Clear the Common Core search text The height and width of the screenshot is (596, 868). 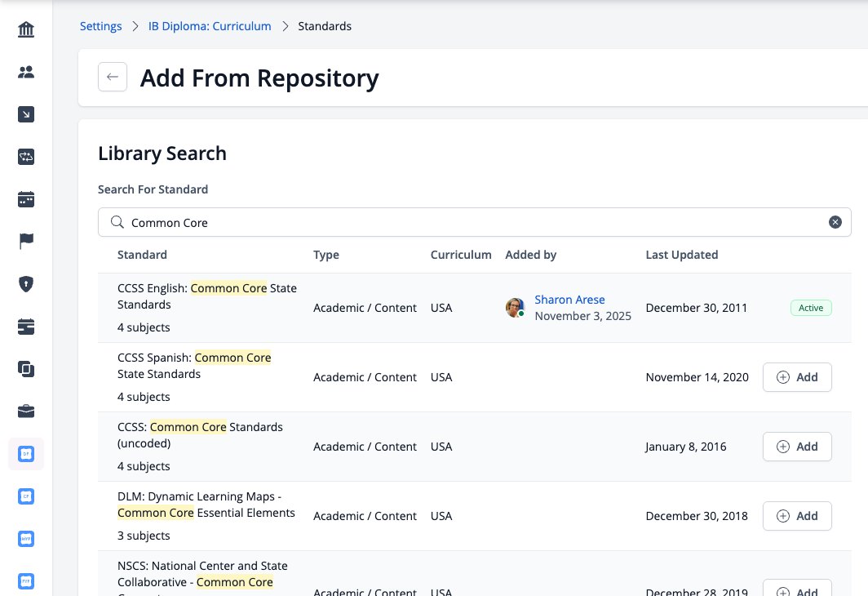(835, 222)
